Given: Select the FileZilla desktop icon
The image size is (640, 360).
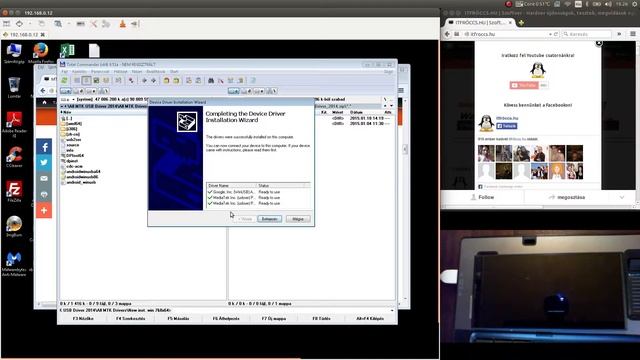Looking at the screenshot, I should (x=14, y=192).
